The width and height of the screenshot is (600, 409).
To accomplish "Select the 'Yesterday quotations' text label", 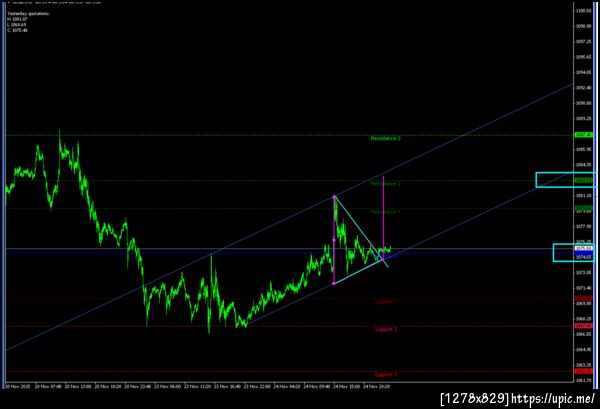I will point(28,14).
